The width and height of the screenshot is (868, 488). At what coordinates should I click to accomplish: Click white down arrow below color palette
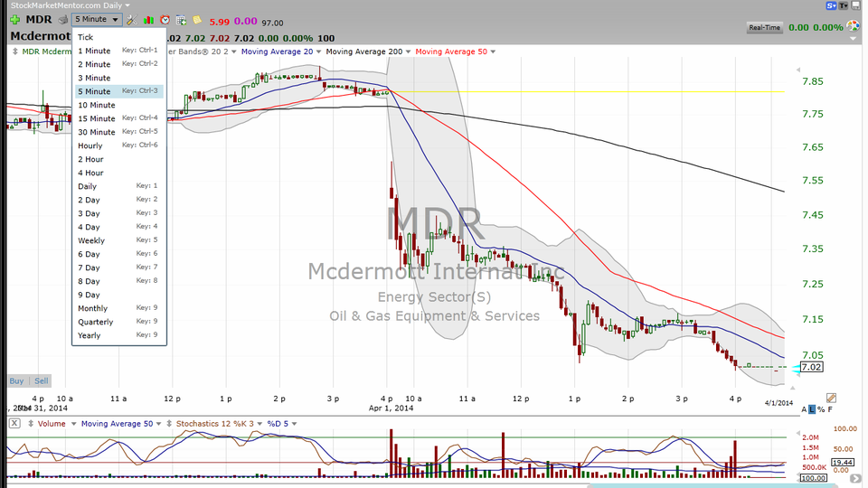click(x=853, y=39)
